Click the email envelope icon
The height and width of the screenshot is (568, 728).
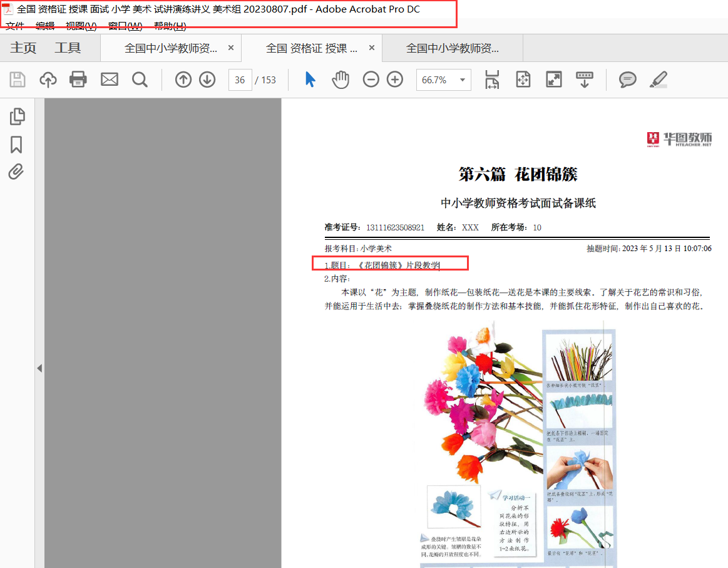[x=110, y=80]
